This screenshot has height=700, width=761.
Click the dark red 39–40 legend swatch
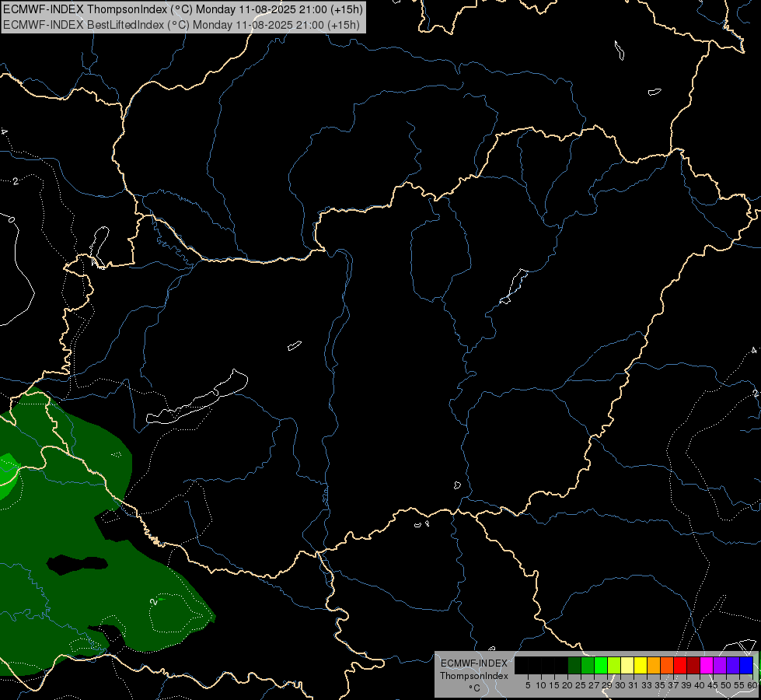click(693, 665)
